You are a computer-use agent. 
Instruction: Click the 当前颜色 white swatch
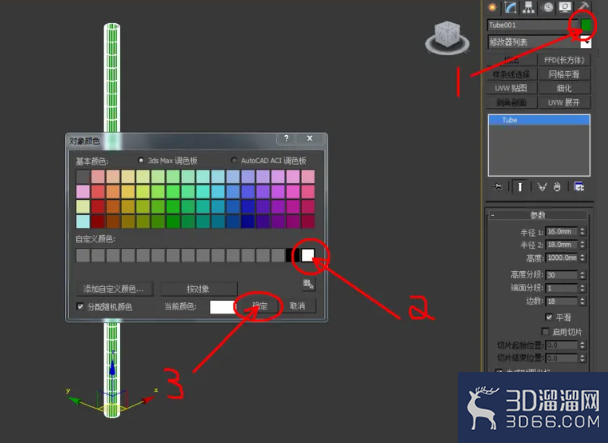tap(222, 307)
